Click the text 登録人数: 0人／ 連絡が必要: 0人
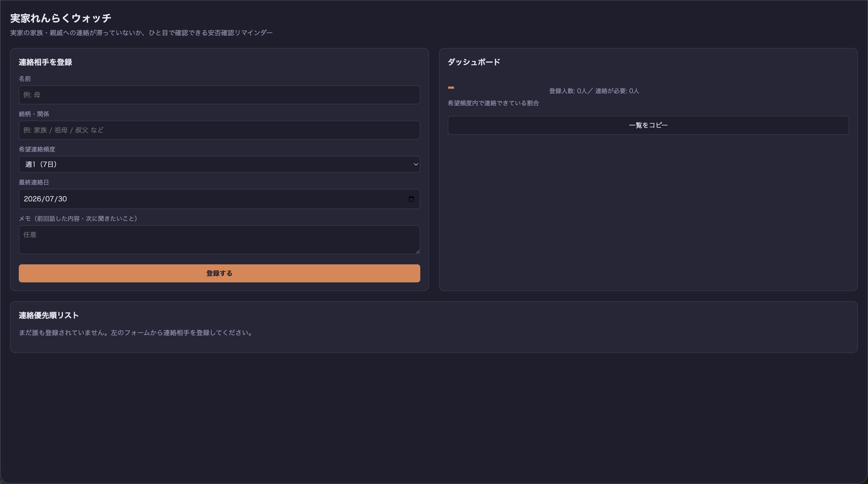Image resolution: width=868 pixels, height=484 pixels. (594, 91)
